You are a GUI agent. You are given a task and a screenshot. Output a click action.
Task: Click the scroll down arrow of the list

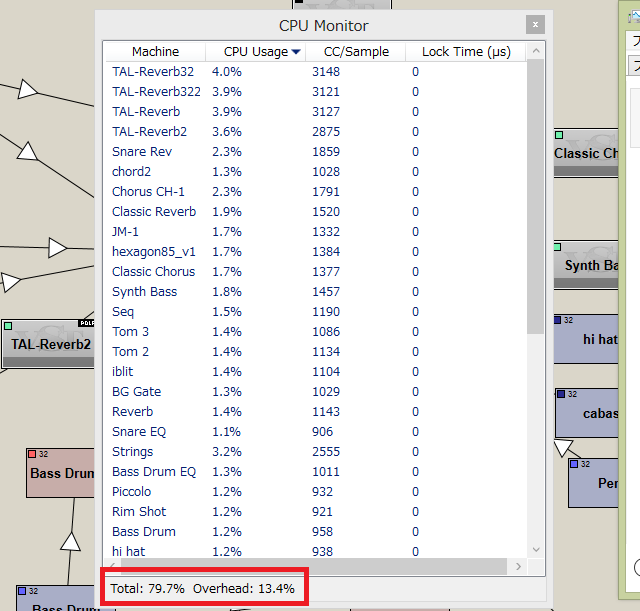point(536,549)
